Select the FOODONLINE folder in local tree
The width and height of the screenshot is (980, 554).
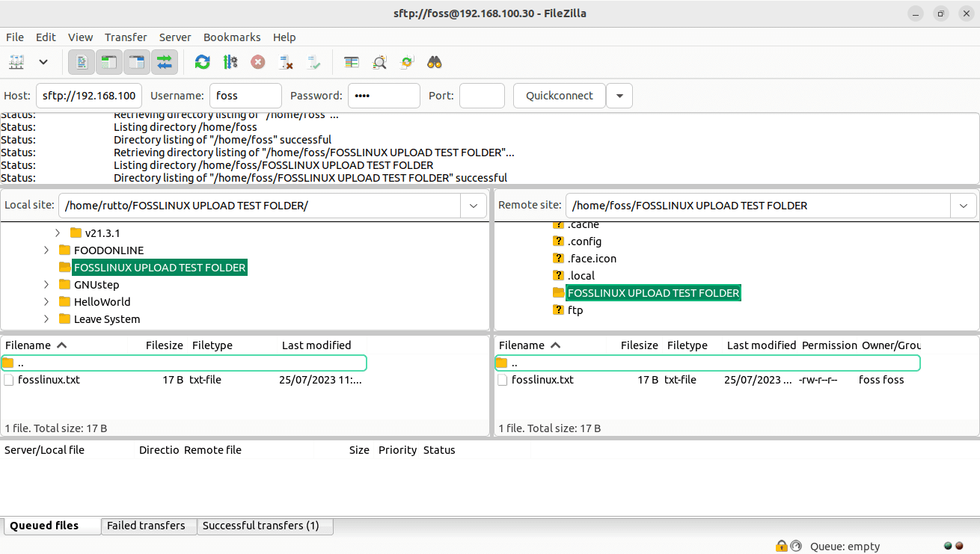point(108,250)
